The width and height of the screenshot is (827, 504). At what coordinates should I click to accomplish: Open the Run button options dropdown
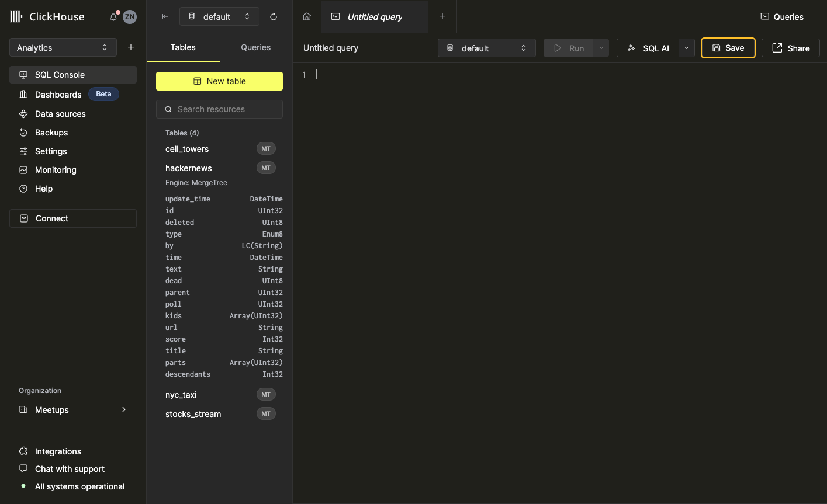pos(600,48)
